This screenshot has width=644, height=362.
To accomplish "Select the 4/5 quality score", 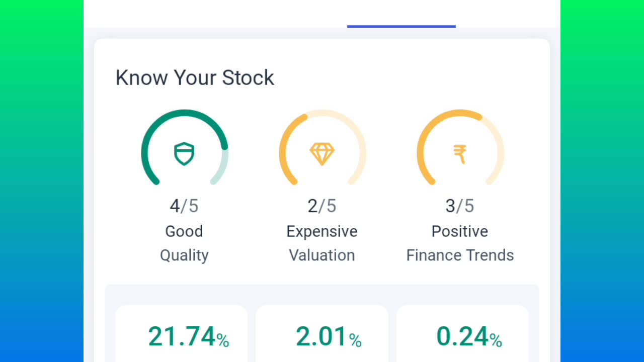I will pos(184,206).
